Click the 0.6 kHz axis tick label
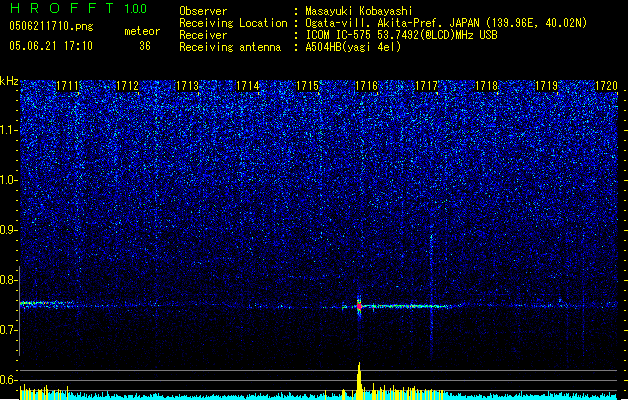Image resolution: width=629 pixels, height=400 pixels. click(x=9, y=380)
